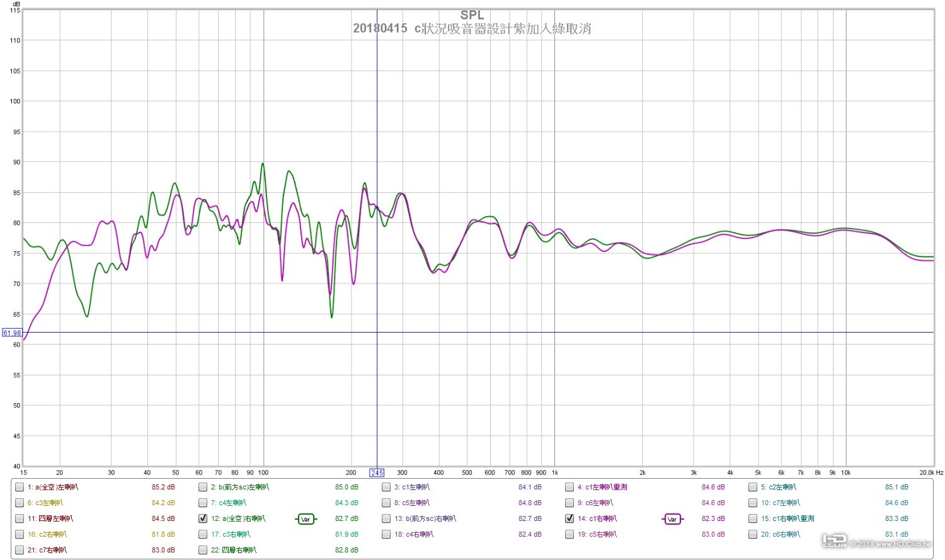Enable trace 1: a(全空)左喇叭 checkbox
Image resolution: width=945 pixels, height=560 pixels.
(20, 487)
